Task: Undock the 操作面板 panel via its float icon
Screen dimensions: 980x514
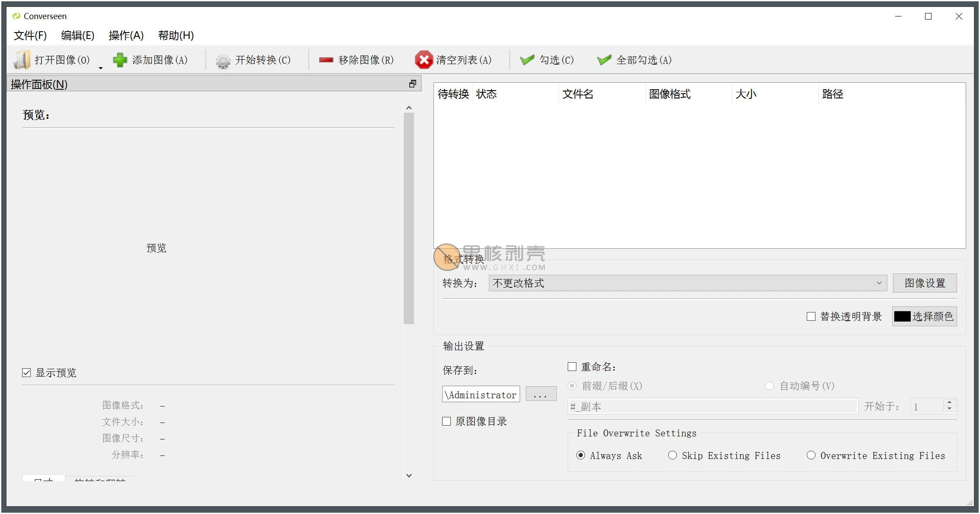Action: coord(412,84)
